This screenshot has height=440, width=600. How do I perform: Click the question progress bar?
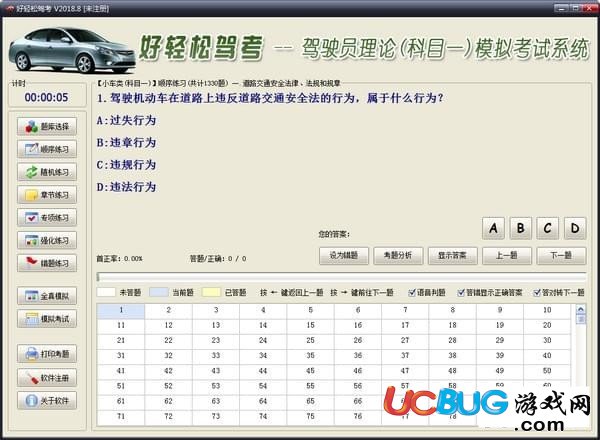[341, 277]
